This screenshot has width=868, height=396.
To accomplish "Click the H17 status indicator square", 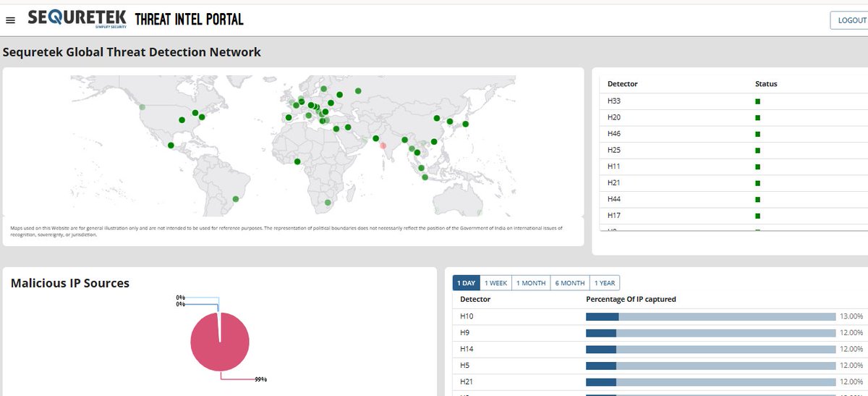I will click(x=757, y=216).
